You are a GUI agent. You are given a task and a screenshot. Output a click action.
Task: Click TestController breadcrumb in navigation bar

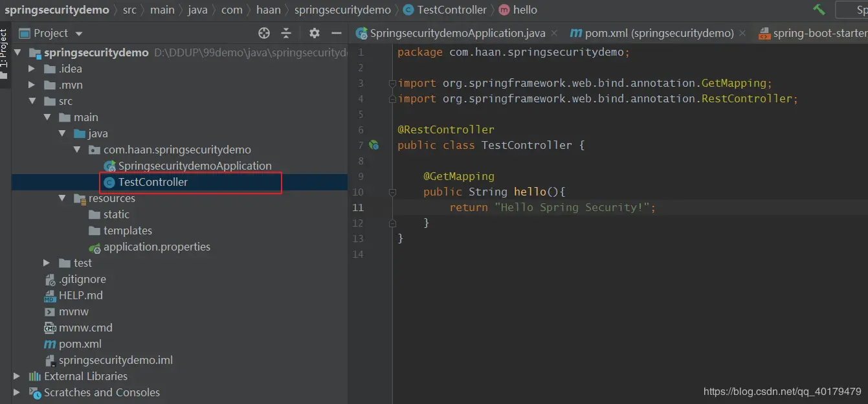coord(445,10)
